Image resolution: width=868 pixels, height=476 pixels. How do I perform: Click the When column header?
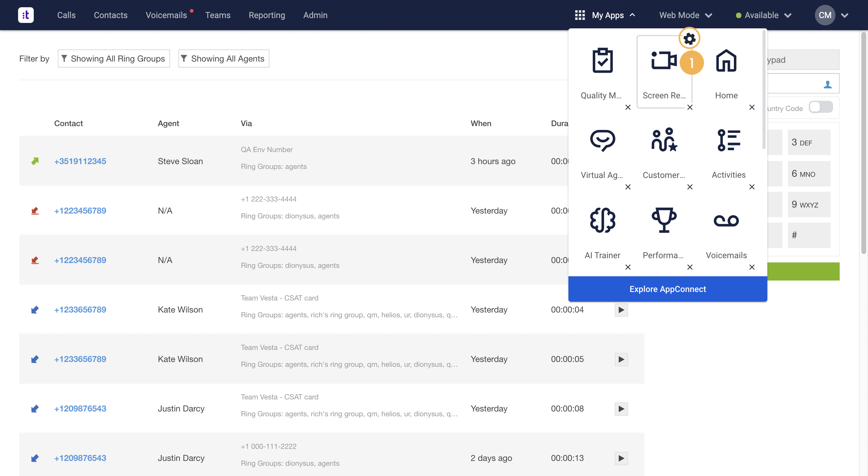click(480, 123)
